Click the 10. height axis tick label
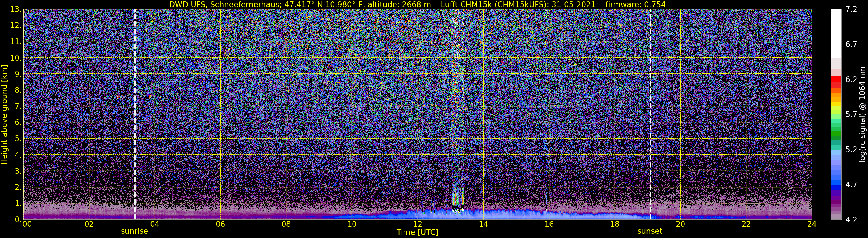868x238 pixels. coord(16,58)
